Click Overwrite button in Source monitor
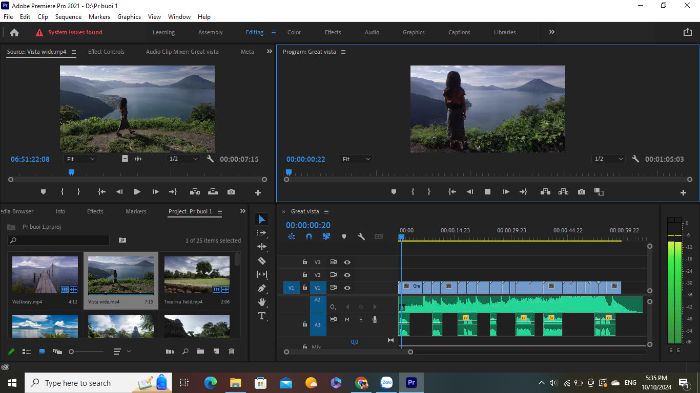Image resolution: width=700 pixels, height=393 pixels. 213,192
